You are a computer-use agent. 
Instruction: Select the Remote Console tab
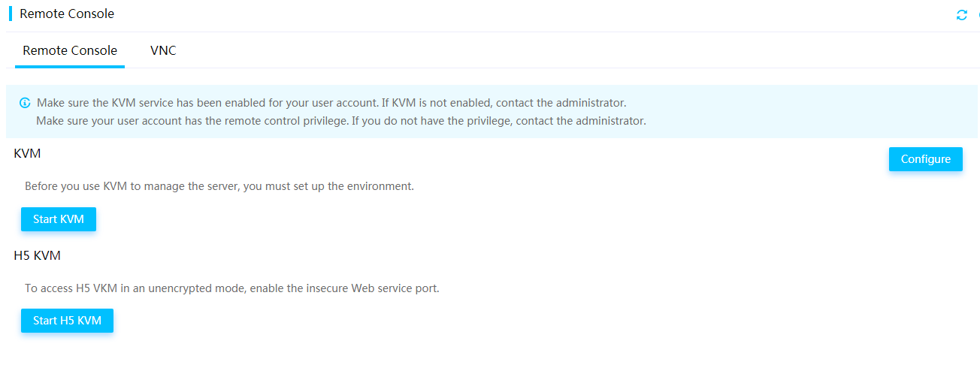point(70,50)
